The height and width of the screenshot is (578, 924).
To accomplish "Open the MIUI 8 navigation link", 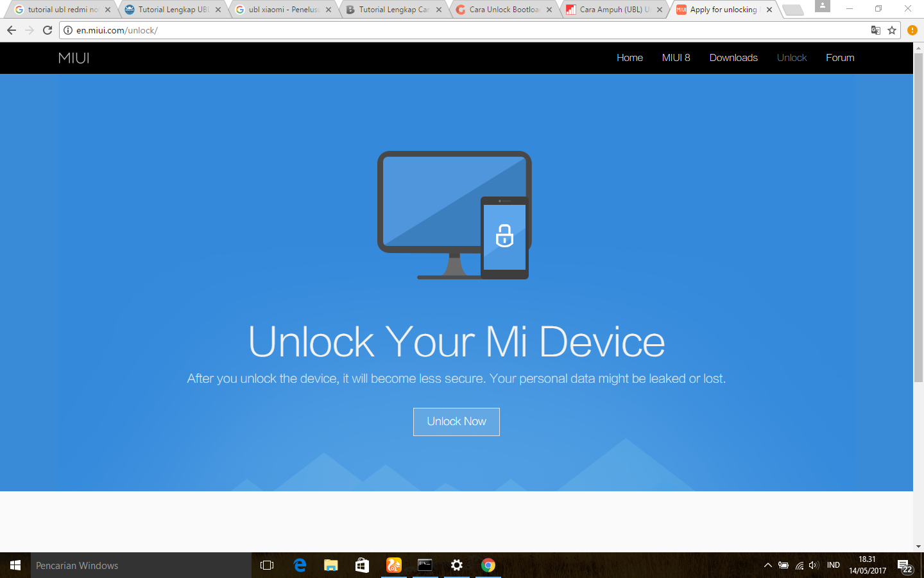I will coord(676,58).
